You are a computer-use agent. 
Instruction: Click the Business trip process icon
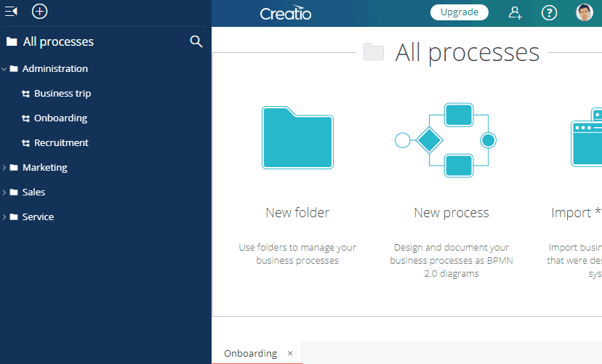click(25, 94)
